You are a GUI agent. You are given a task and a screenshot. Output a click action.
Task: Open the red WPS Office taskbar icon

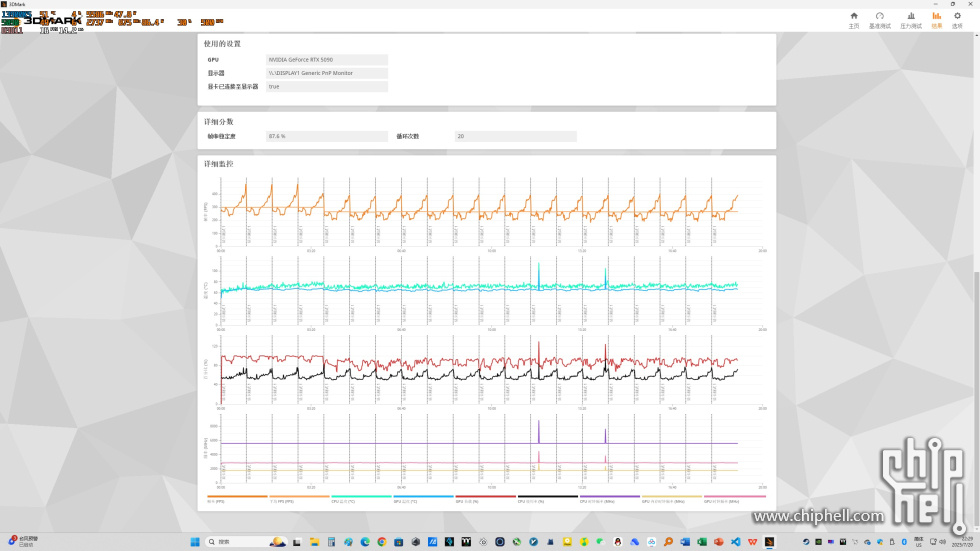(752, 542)
